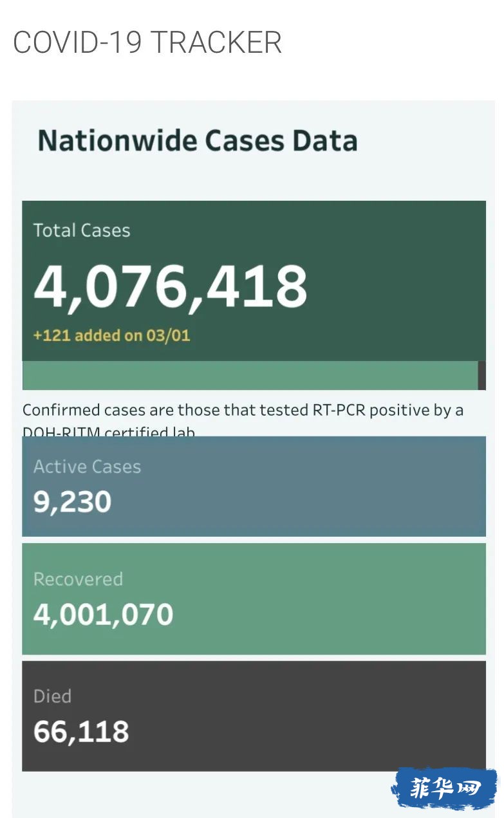
Task: Click the 菲华网 watermark logo
Action: [445, 788]
